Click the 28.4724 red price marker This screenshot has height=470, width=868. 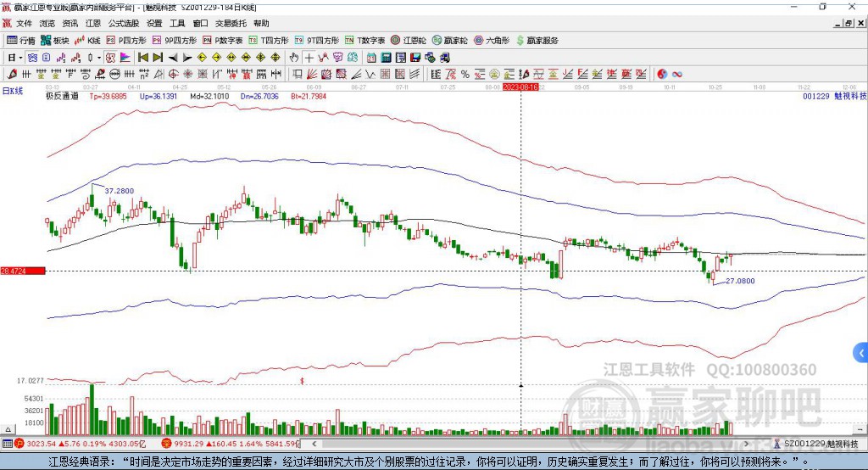pos(22,271)
